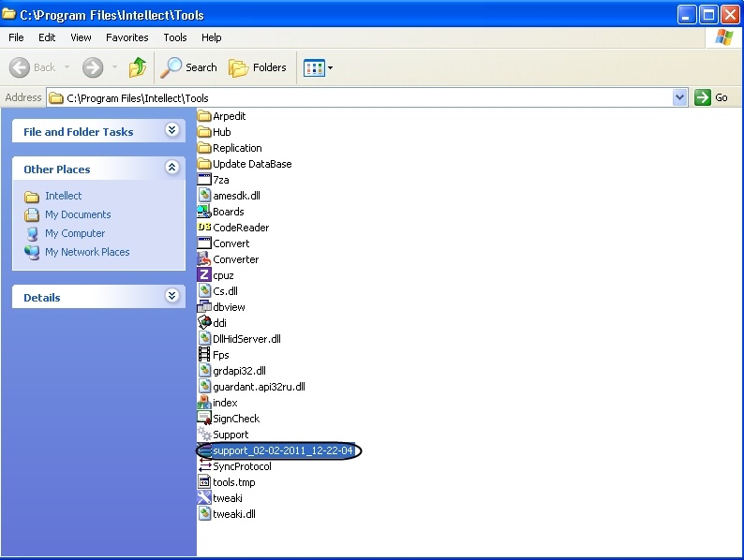744x560 pixels.
Task: Click the "CodeReader" file name
Action: [x=241, y=228]
